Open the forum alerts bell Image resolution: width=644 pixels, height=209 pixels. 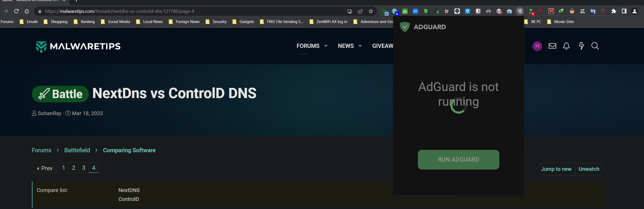pyautogui.click(x=566, y=46)
